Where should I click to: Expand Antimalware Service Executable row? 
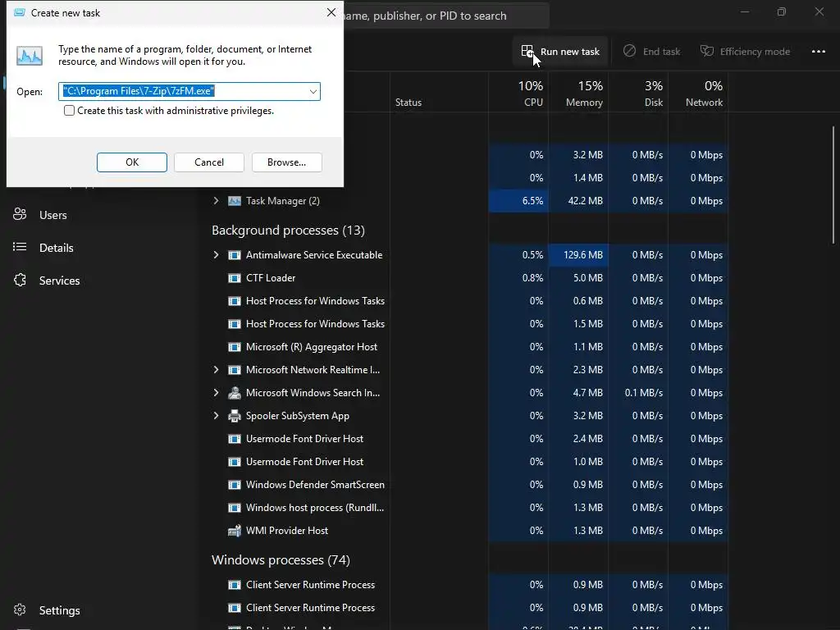(x=216, y=255)
